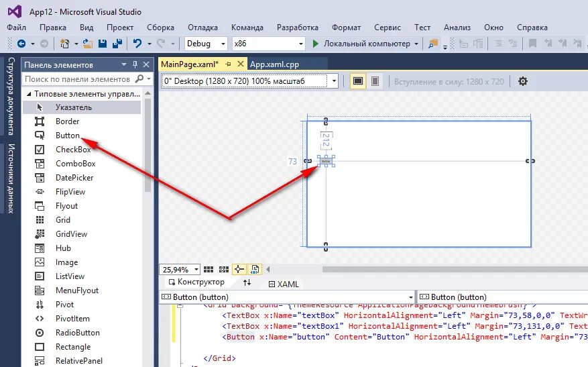Close the MainPage.xaml tab

click(241, 64)
